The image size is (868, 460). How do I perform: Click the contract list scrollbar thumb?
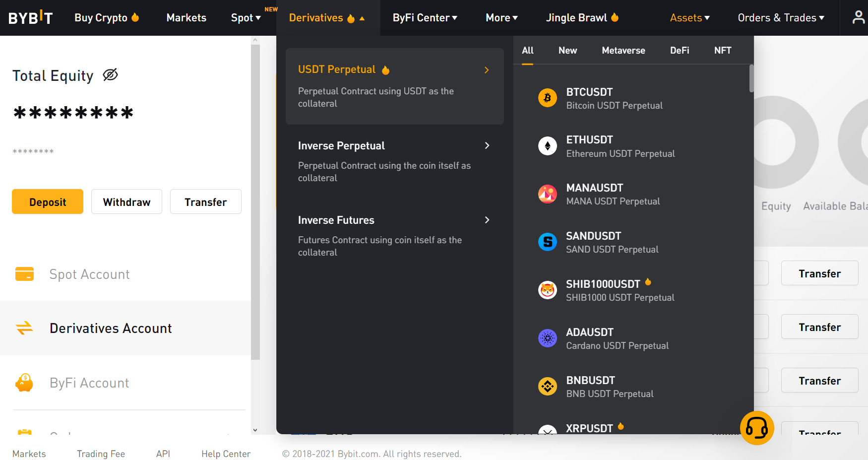751,78
